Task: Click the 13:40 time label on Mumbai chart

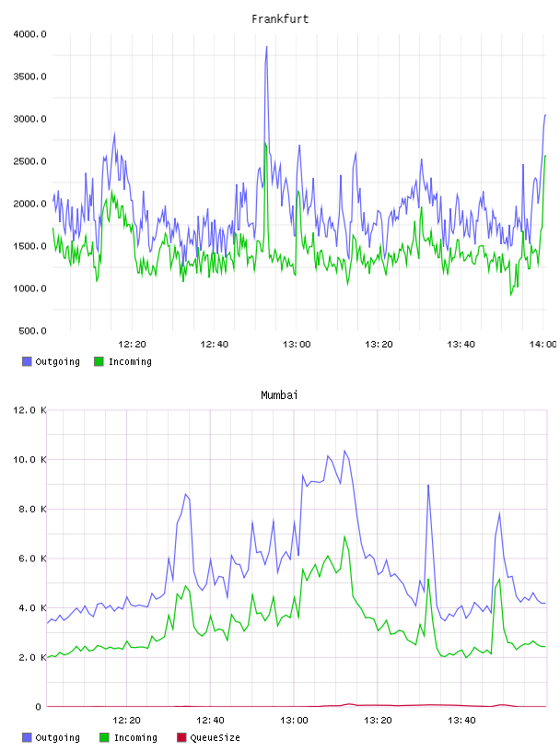Action: (x=461, y=721)
